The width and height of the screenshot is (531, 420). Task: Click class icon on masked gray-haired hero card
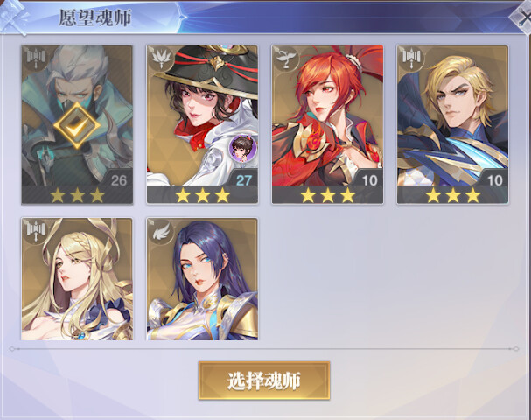point(36,58)
